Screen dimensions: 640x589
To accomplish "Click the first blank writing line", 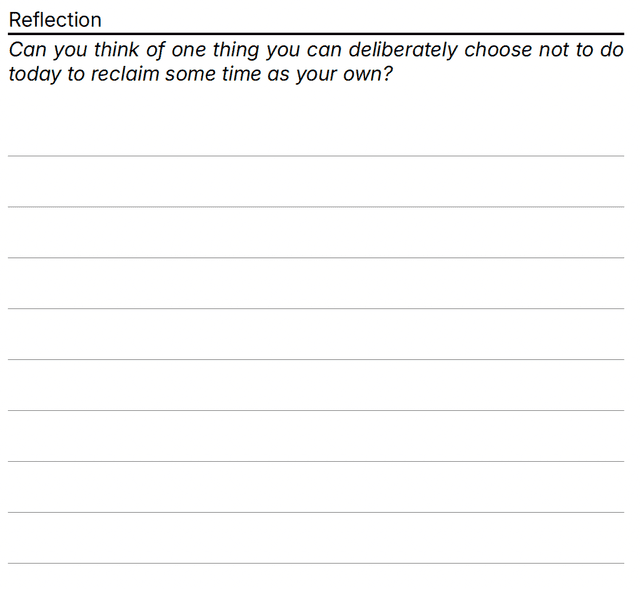I will click(x=316, y=155).
